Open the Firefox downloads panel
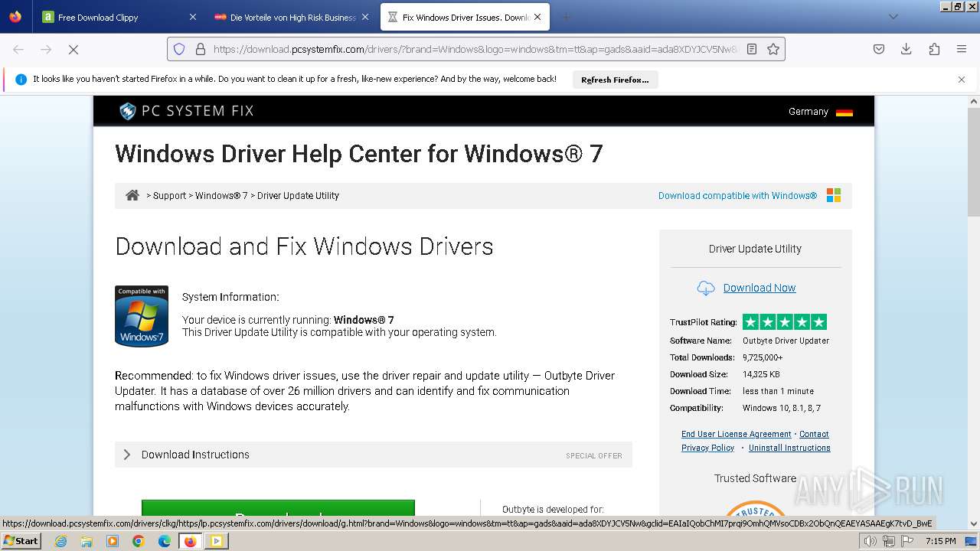The image size is (980, 551). pyautogui.click(x=906, y=49)
